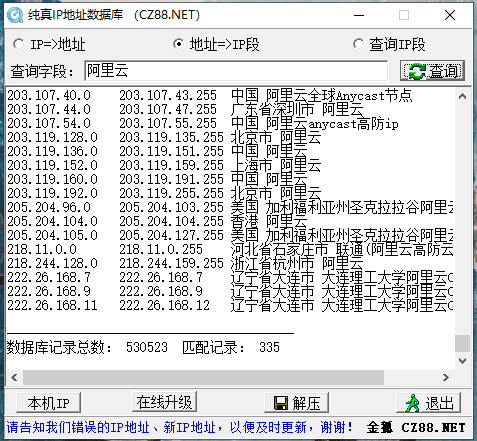Select the 查询IP段 radio option
This screenshot has height=441, width=477.
point(359,44)
